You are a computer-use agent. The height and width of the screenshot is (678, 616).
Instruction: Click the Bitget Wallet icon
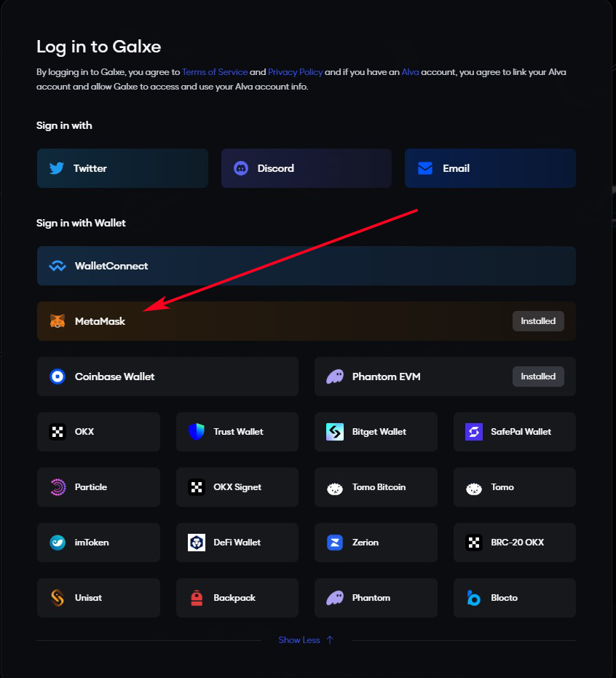335,432
